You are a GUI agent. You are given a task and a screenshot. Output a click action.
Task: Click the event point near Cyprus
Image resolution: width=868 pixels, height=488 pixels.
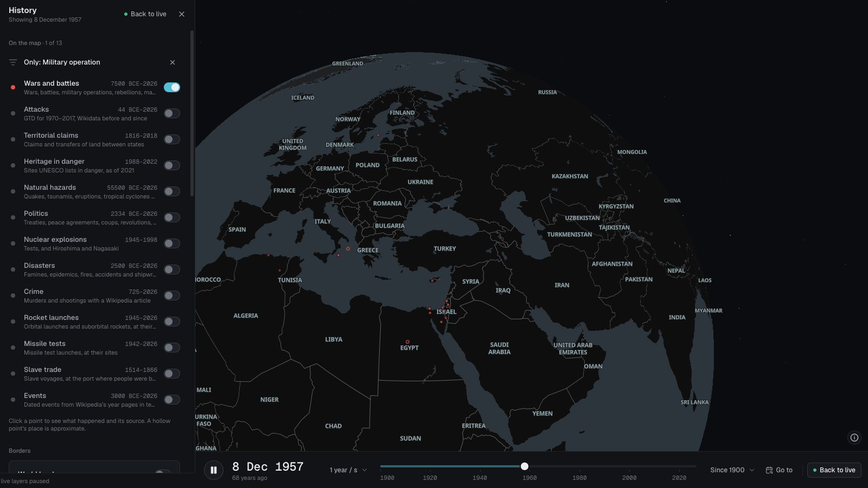432,281
